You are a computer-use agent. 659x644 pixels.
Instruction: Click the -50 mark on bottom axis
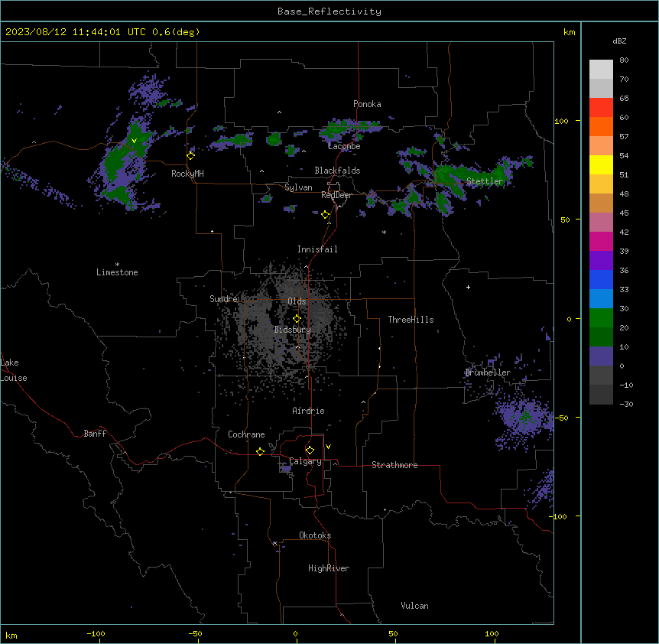click(x=195, y=633)
